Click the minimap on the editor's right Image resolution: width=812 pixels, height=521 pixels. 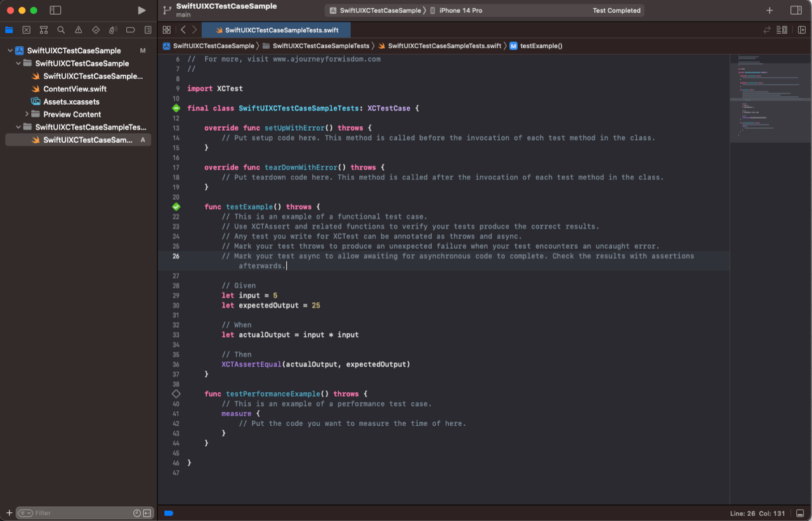coord(770,98)
